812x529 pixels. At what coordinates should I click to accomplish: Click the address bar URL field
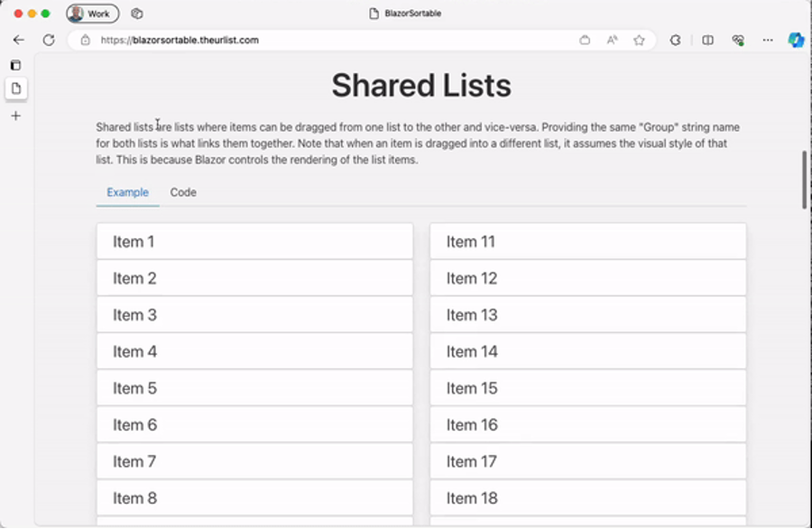[x=316, y=40]
